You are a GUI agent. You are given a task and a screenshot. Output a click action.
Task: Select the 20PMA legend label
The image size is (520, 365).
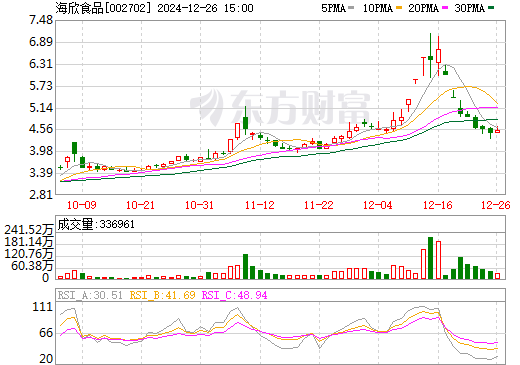(x=423, y=8)
